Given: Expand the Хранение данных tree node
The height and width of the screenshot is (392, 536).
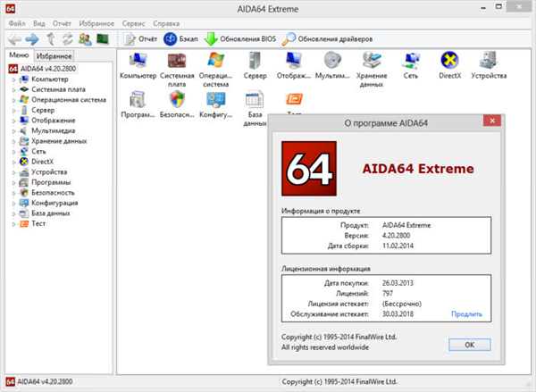Looking at the screenshot, I should click(14, 141).
